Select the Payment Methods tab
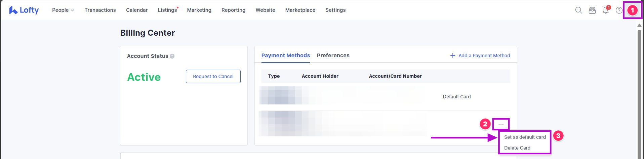 [x=286, y=55]
